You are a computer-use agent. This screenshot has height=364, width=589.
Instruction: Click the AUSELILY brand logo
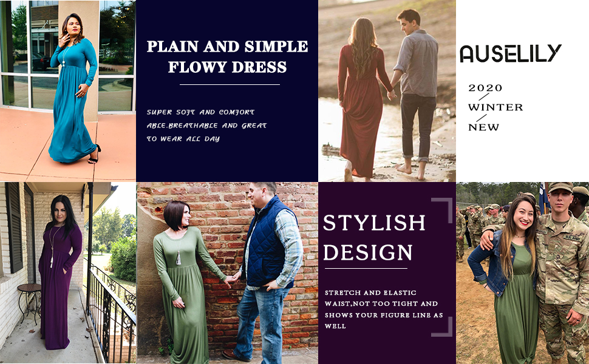(511, 53)
